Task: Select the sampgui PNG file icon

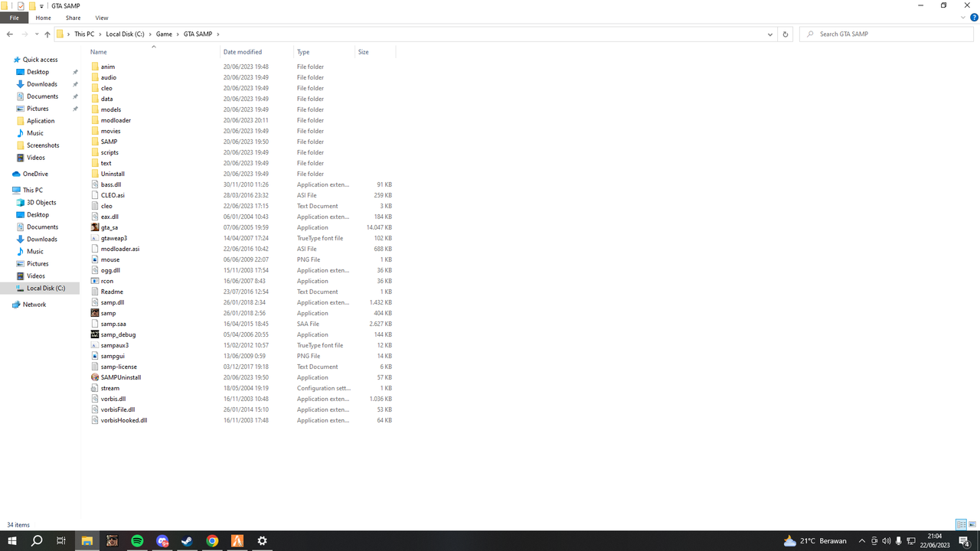Action: (x=95, y=356)
